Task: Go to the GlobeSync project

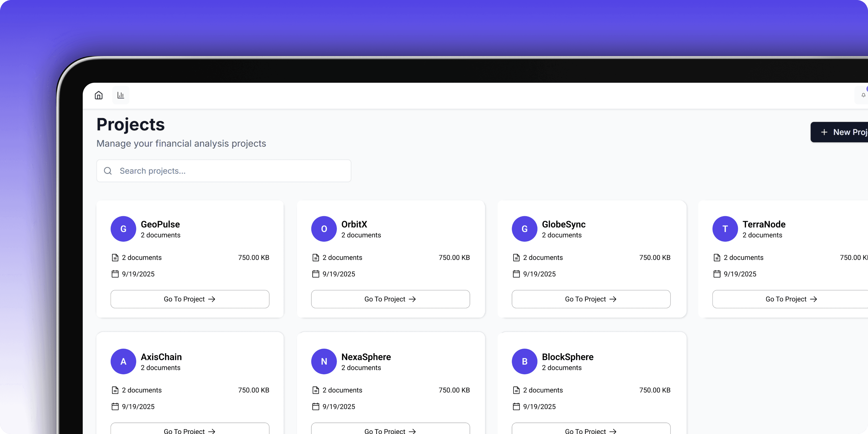Action: (591, 299)
